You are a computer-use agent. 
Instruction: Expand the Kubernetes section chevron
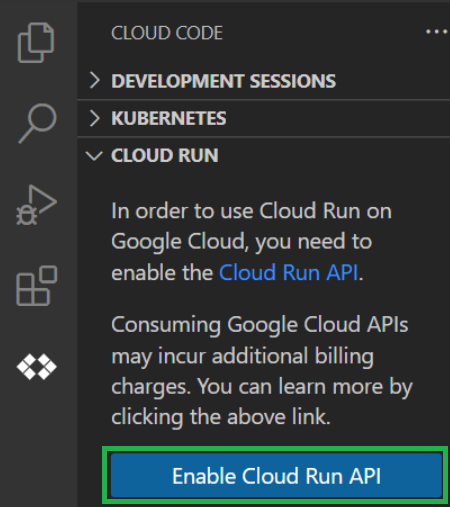point(94,118)
